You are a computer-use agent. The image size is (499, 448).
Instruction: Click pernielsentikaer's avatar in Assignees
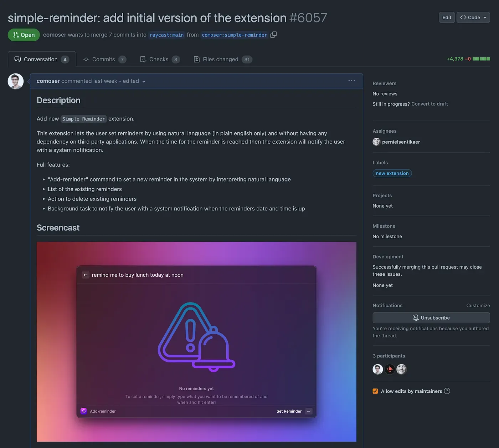[x=376, y=142]
